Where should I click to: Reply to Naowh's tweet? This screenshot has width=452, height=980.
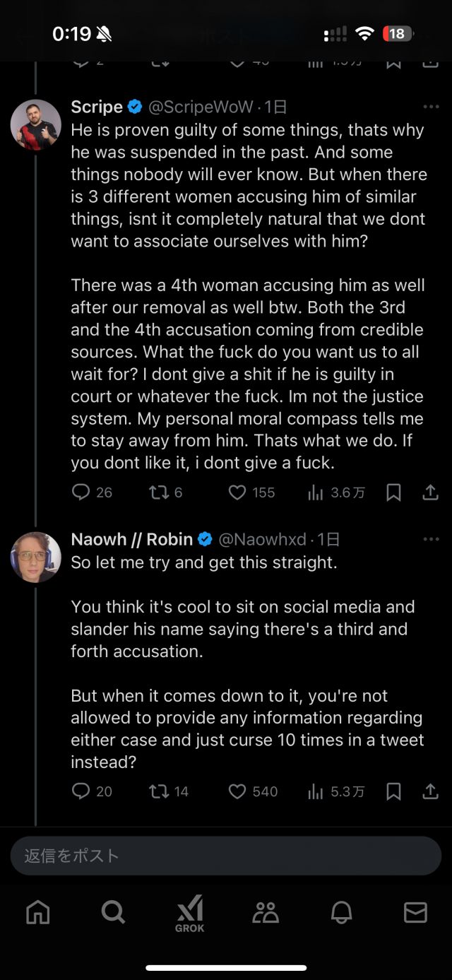pyautogui.click(x=81, y=791)
